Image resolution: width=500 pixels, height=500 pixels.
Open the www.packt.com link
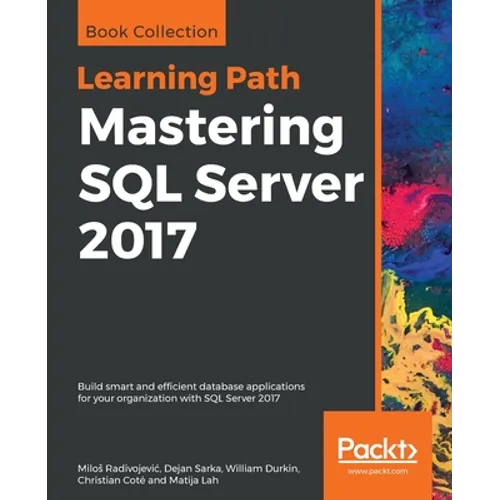click(377, 471)
